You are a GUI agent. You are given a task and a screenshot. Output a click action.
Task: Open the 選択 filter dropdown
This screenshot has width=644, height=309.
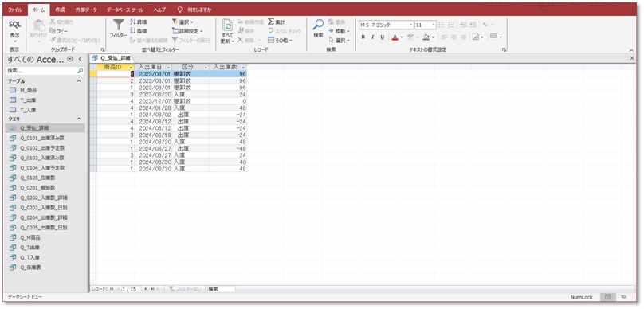pos(183,22)
